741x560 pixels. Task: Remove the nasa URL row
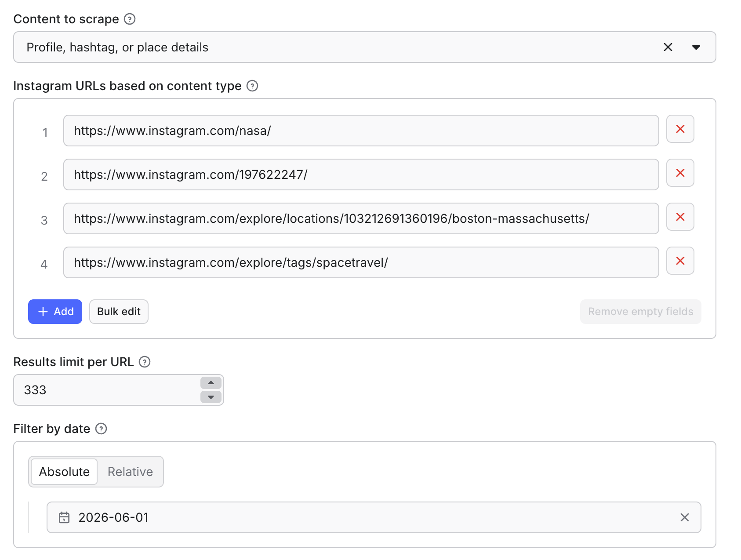680,129
